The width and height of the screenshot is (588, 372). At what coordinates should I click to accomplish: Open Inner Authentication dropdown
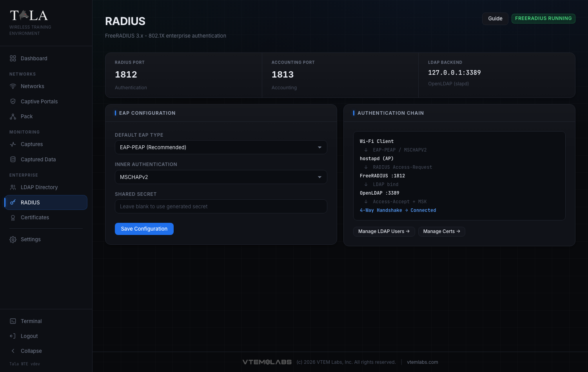click(221, 177)
